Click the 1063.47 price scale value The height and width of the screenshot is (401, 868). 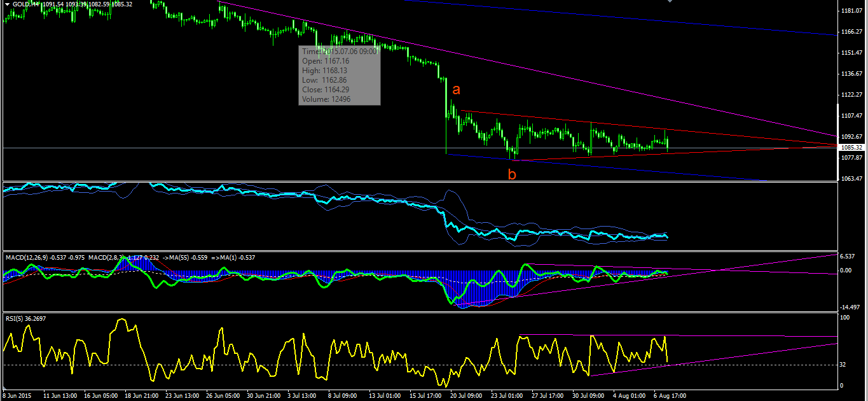click(851, 179)
